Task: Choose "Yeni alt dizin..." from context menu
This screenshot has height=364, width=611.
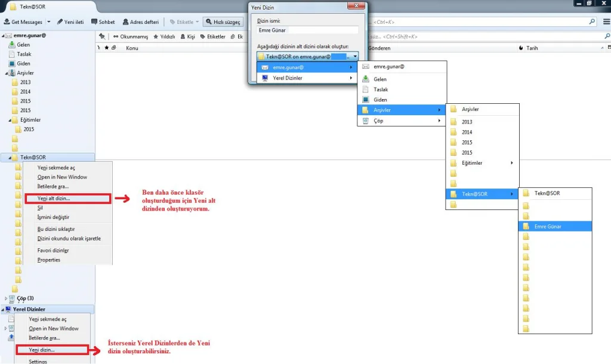Action: tap(54, 198)
